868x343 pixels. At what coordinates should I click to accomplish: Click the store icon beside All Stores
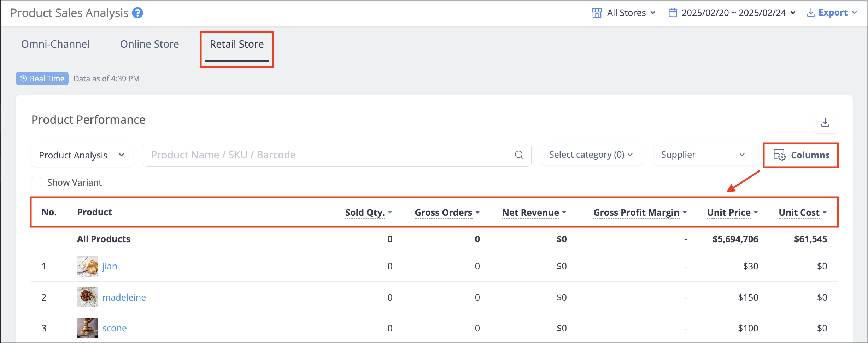pos(597,13)
